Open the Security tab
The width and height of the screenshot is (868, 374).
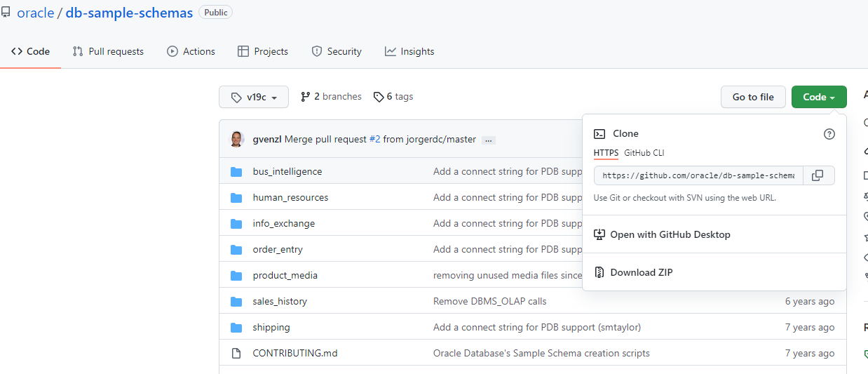point(337,51)
